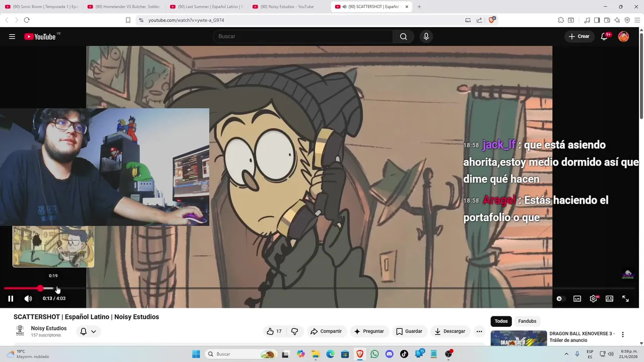Click the Noisy Estudios channel avatar
The height and width of the screenshot is (362, 644).
20,331
